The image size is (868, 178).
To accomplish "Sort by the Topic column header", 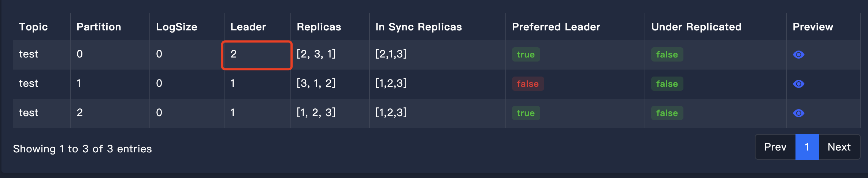I will point(33,27).
